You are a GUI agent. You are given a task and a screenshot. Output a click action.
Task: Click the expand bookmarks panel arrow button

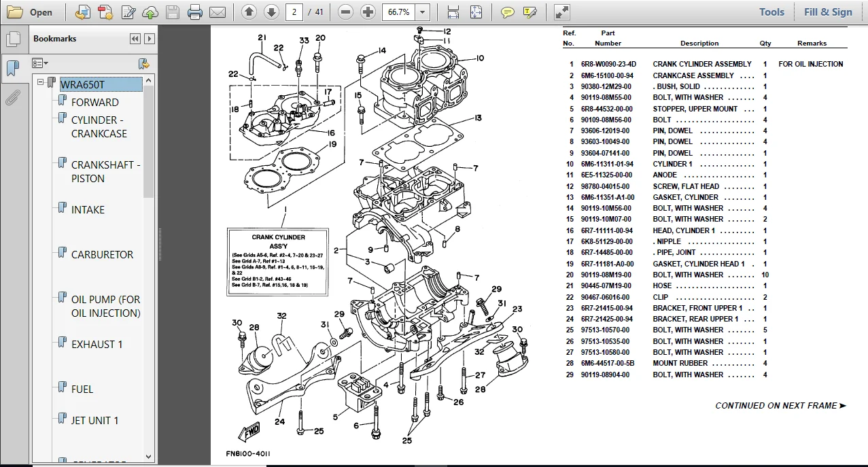(x=149, y=39)
